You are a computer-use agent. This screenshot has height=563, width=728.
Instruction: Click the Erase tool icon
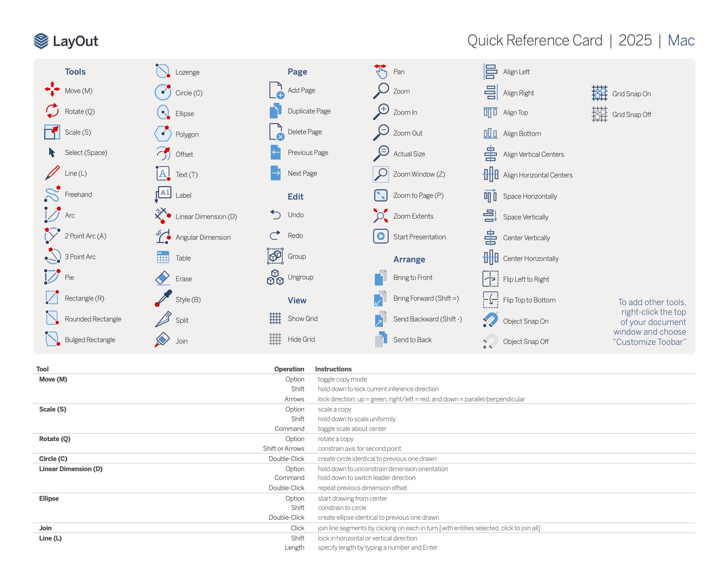click(163, 278)
